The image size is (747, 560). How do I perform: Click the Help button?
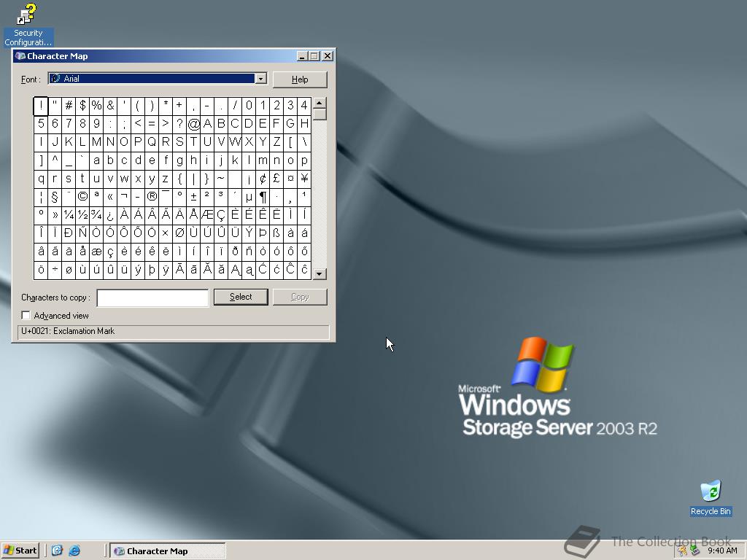(x=300, y=79)
